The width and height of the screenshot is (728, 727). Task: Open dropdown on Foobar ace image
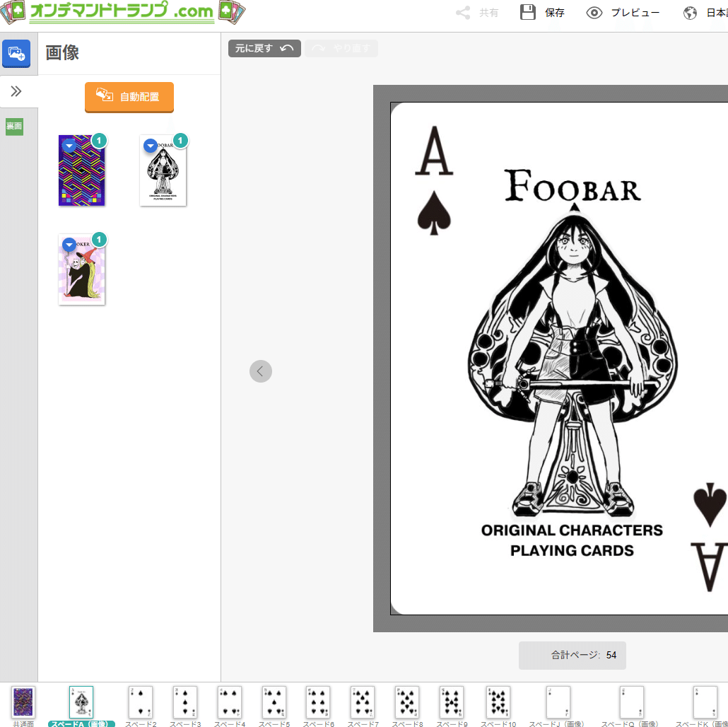(150, 146)
